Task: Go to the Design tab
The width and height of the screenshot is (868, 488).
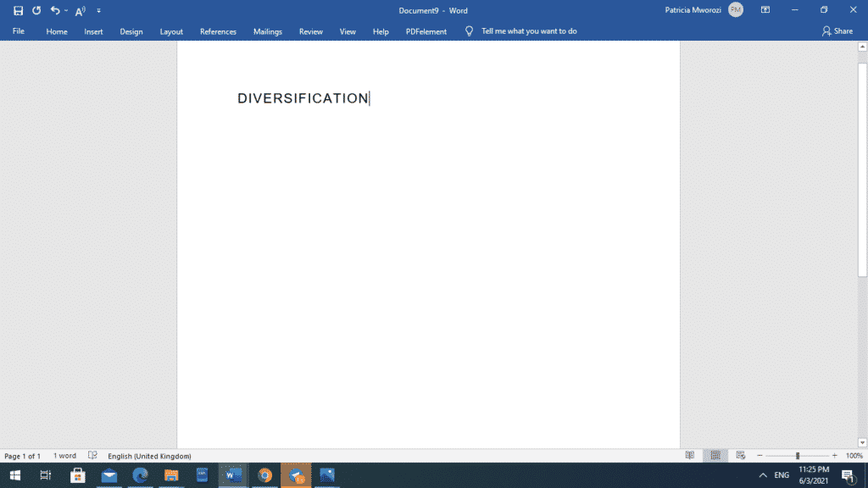Action: pos(131,31)
